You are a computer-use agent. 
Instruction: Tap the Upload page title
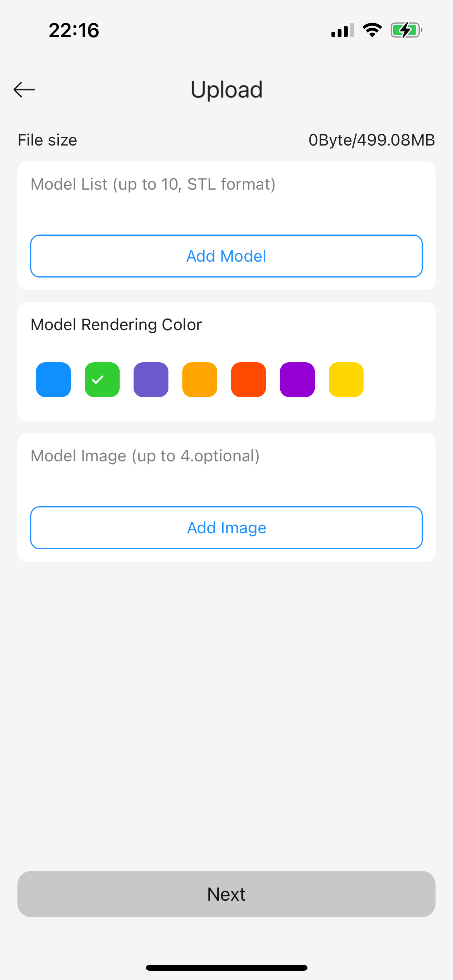coord(226,89)
